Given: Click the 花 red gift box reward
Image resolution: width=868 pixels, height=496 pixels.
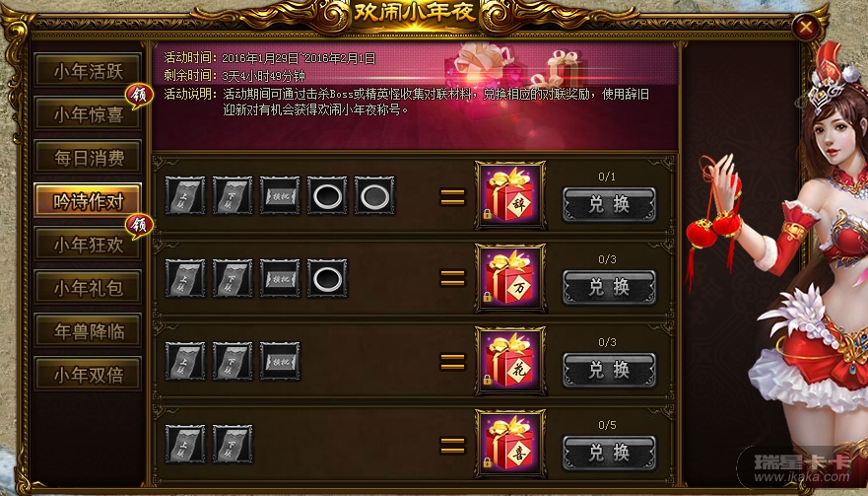Looking at the screenshot, I should point(509,361).
